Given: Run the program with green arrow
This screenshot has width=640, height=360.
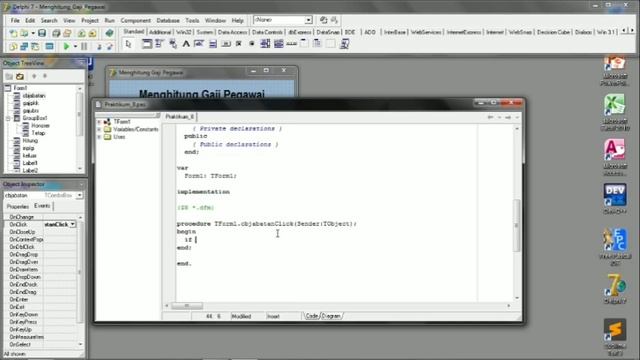Looking at the screenshot, I should tap(67, 46).
